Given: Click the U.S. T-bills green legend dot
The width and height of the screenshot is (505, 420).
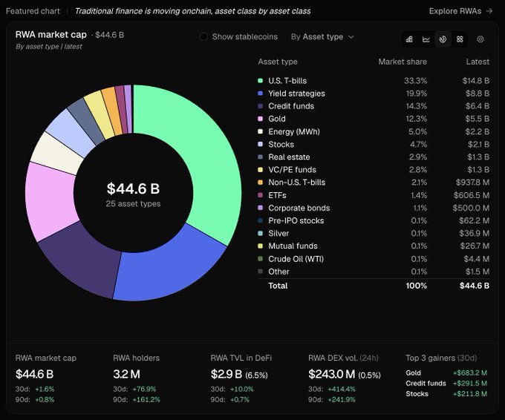Looking at the screenshot, I should tap(260, 80).
